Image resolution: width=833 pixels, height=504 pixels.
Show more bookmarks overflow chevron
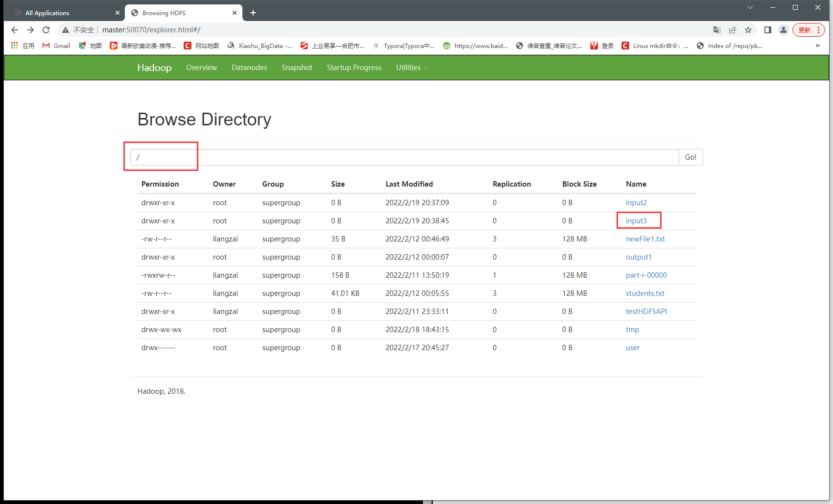[817, 46]
